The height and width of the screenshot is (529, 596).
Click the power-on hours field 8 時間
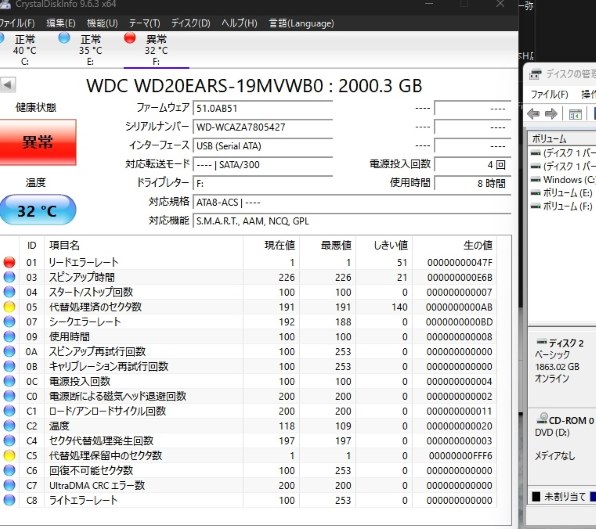pyautogui.click(x=472, y=184)
